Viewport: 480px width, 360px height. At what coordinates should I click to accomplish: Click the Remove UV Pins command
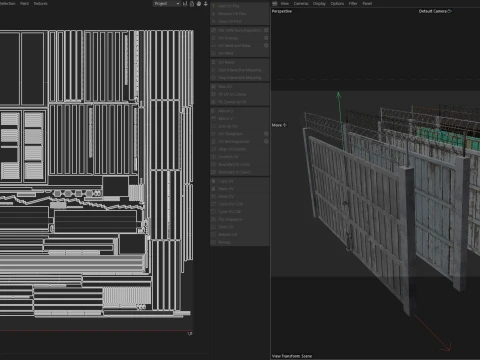point(240,14)
